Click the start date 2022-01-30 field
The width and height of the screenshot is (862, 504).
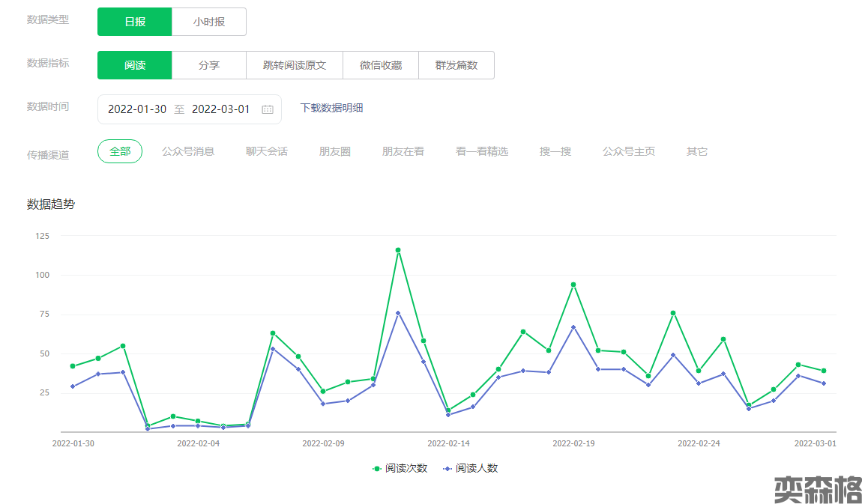137,109
